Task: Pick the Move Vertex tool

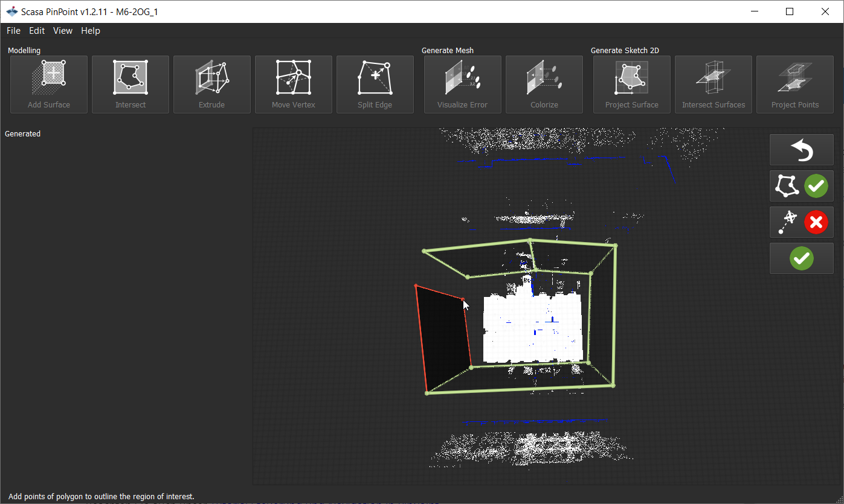Action: tap(294, 85)
